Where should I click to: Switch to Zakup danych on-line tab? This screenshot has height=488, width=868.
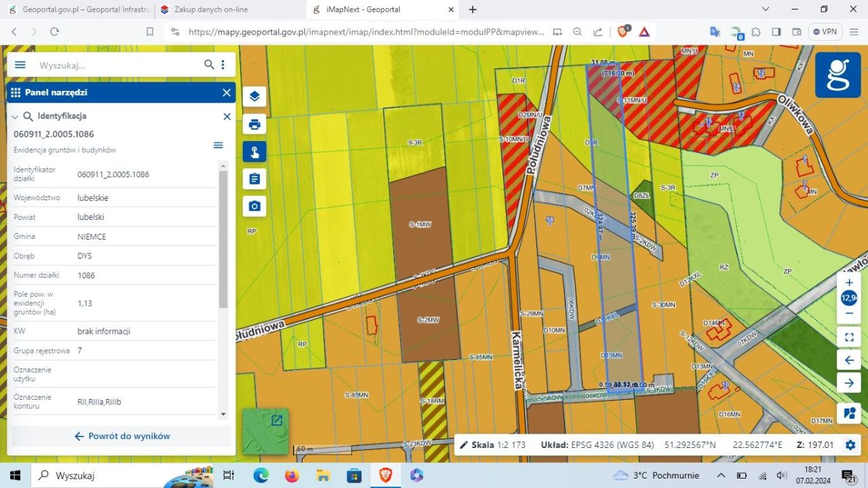pyautogui.click(x=211, y=10)
